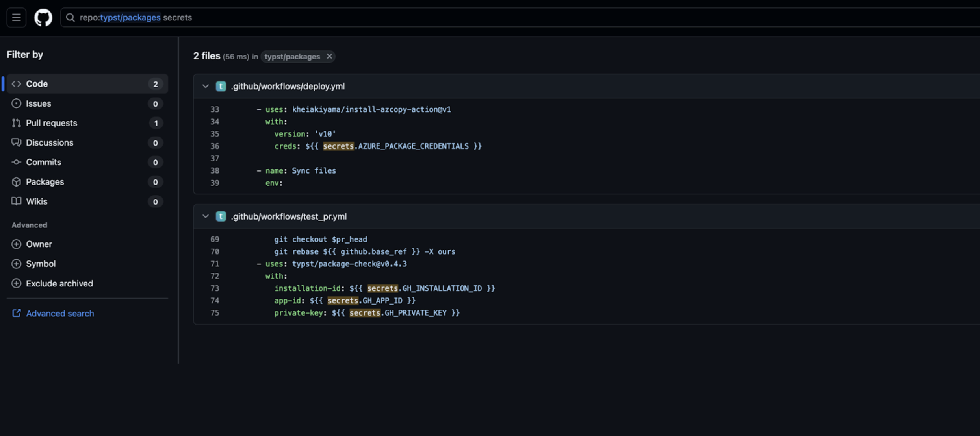
Task: Collapse the deploy.yml result
Action: pyautogui.click(x=205, y=86)
